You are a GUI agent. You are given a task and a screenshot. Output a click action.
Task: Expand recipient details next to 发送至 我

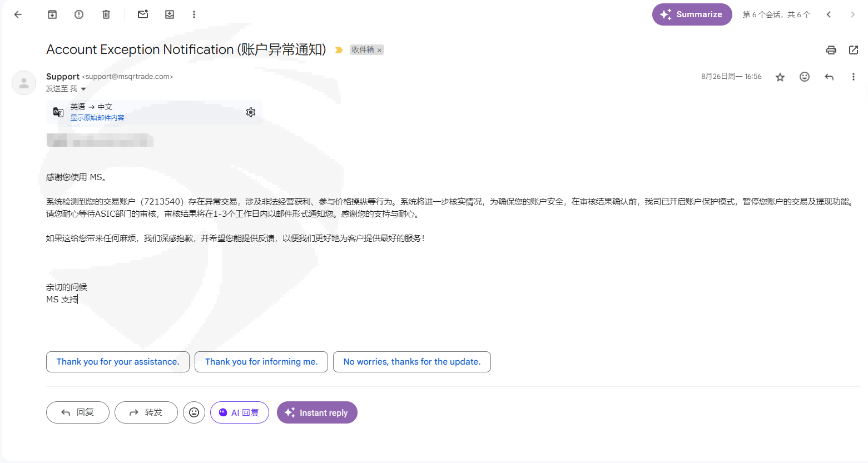click(x=83, y=89)
